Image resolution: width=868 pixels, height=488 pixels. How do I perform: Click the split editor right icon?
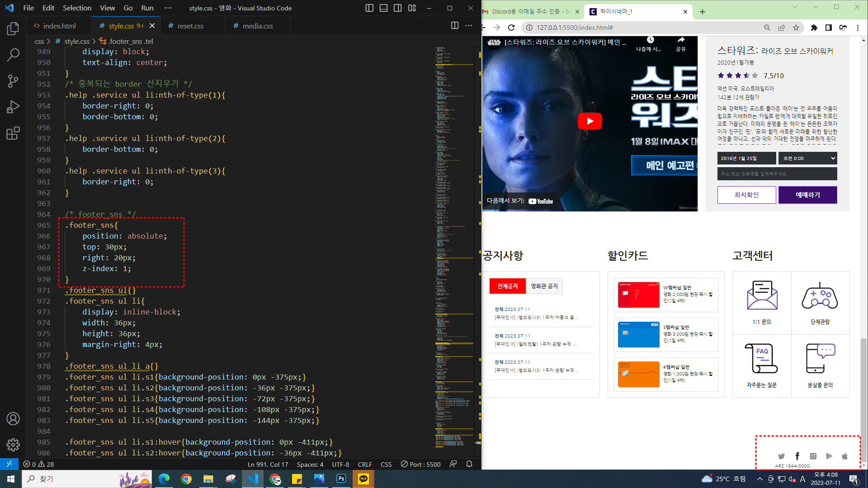pos(455,26)
